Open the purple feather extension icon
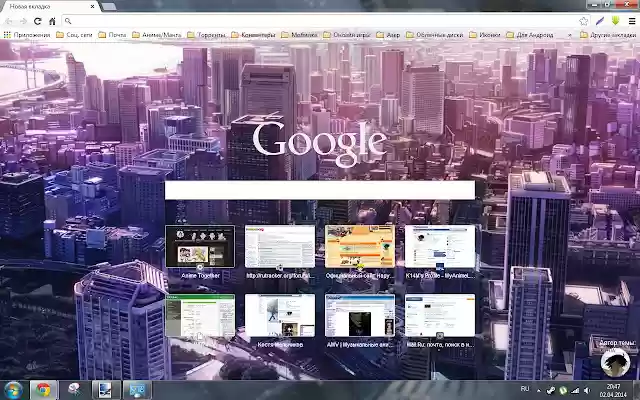 [x=600, y=21]
